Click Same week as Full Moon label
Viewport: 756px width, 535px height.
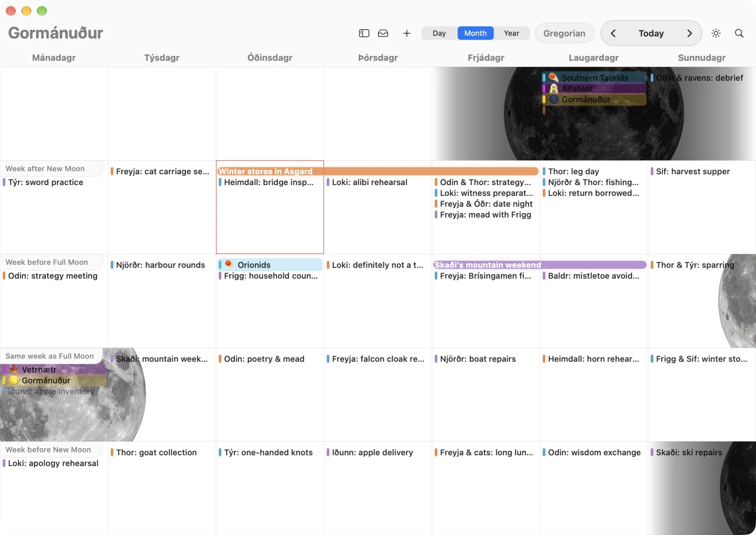[x=49, y=356]
